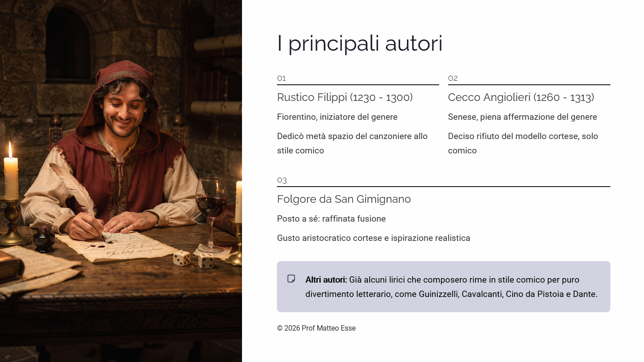The image size is (644, 362).
Task: Click the dice on the wooden table
Action: [194, 259]
